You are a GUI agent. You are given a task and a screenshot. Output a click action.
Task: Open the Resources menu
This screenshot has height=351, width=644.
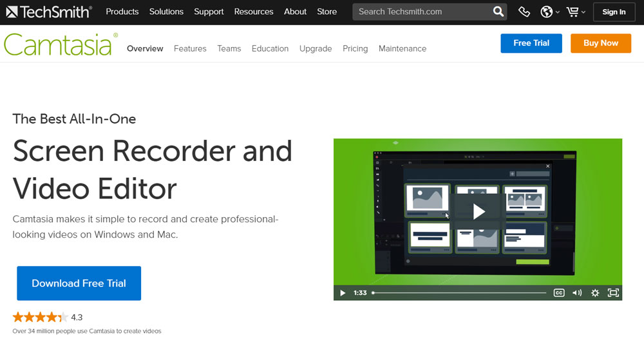click(x=253, y=12)
